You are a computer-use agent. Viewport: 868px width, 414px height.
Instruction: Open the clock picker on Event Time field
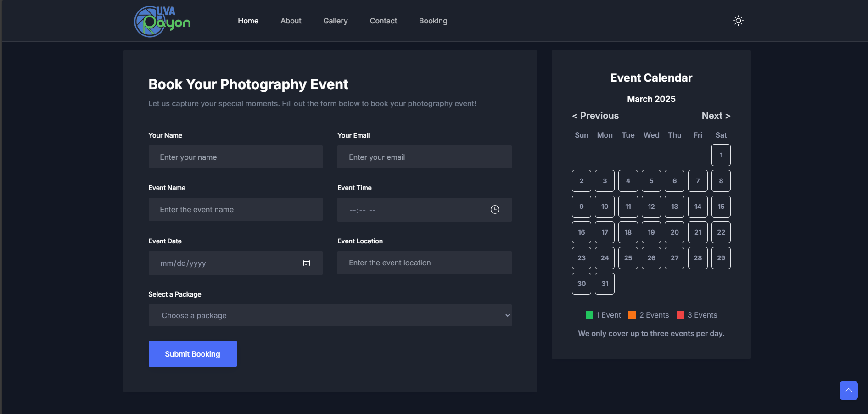[495, 210]
